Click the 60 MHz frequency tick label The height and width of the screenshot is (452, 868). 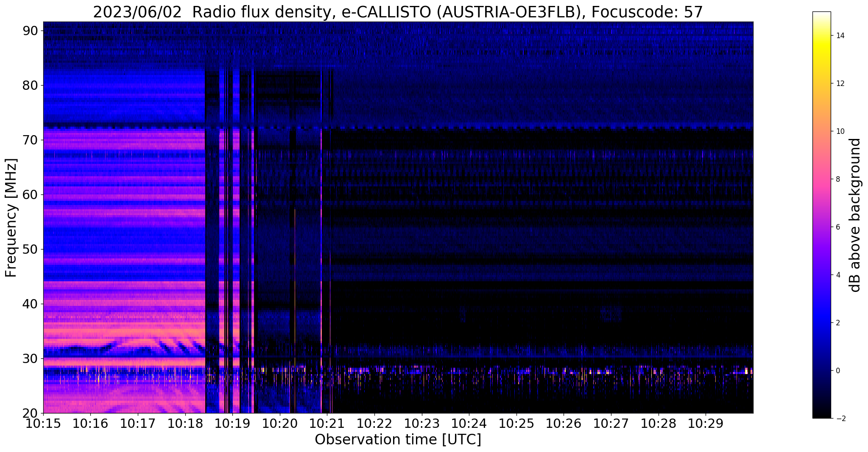(30, 194)
